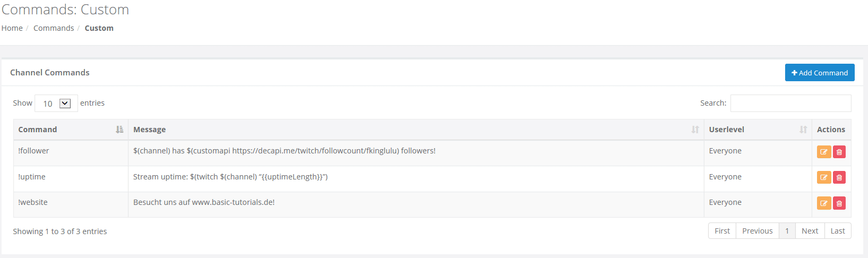This screenshot has height=258, width=868.
Task: Click the Add Command button
Action: (x=820, y=73)
